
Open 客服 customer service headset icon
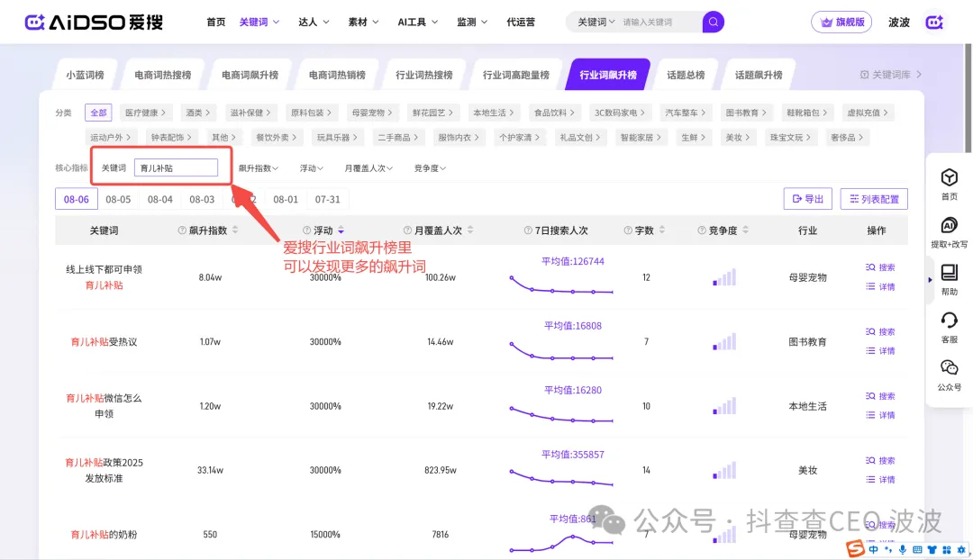point(949,321)
